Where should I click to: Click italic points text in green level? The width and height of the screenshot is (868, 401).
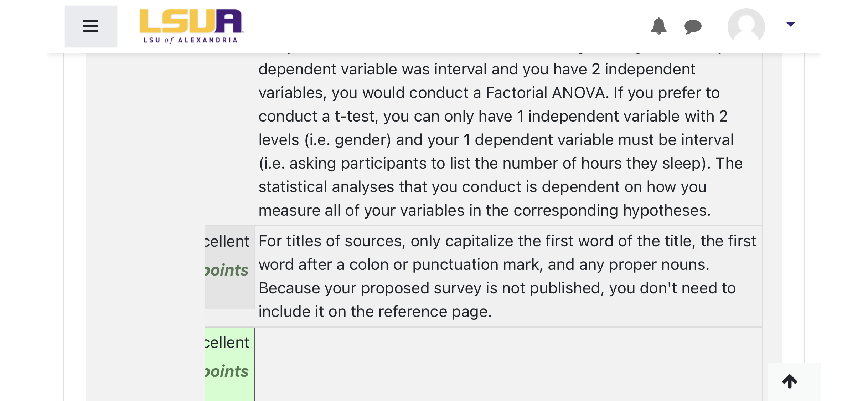click(x=227, y=371)
